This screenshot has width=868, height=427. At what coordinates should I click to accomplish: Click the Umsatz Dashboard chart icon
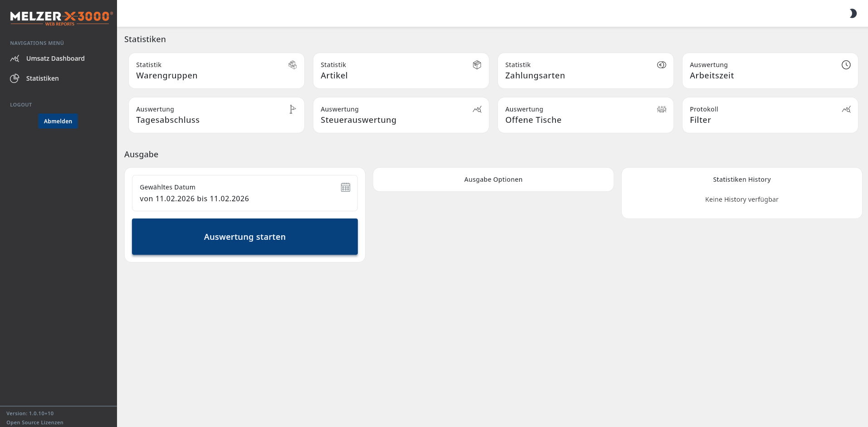click(x=15, y=58)
